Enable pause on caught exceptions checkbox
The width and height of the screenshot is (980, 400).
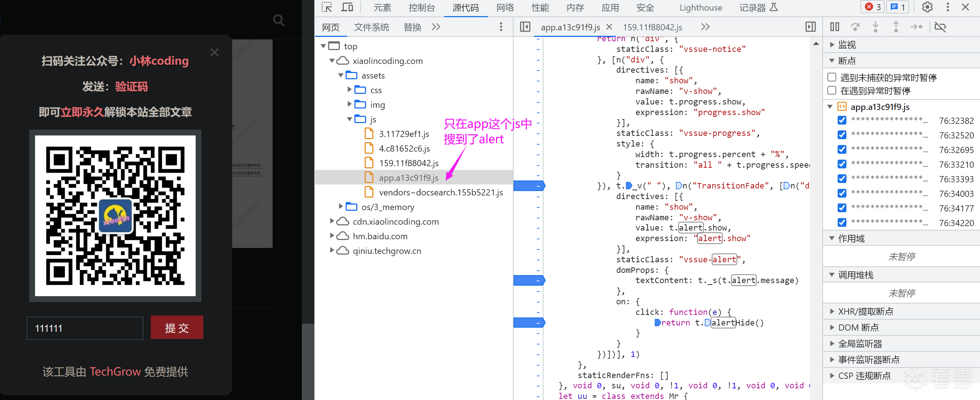pos(831,91)
